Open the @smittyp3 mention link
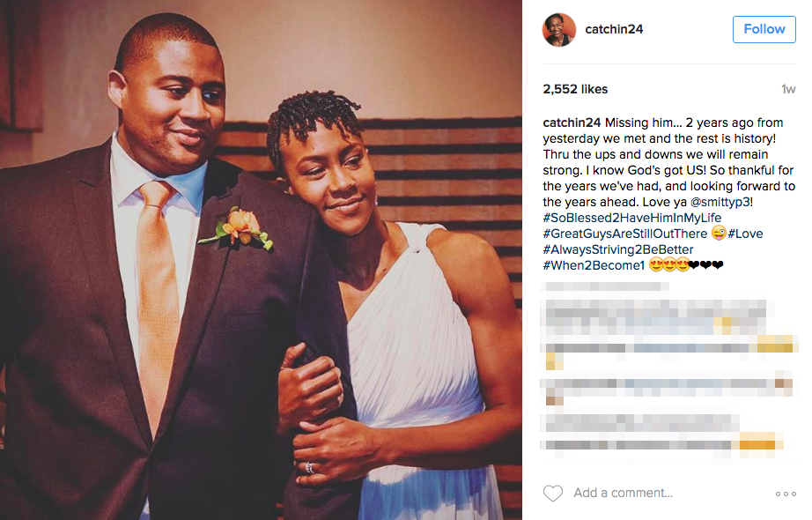This screenshot has height=520, width=812. point(720,202)
